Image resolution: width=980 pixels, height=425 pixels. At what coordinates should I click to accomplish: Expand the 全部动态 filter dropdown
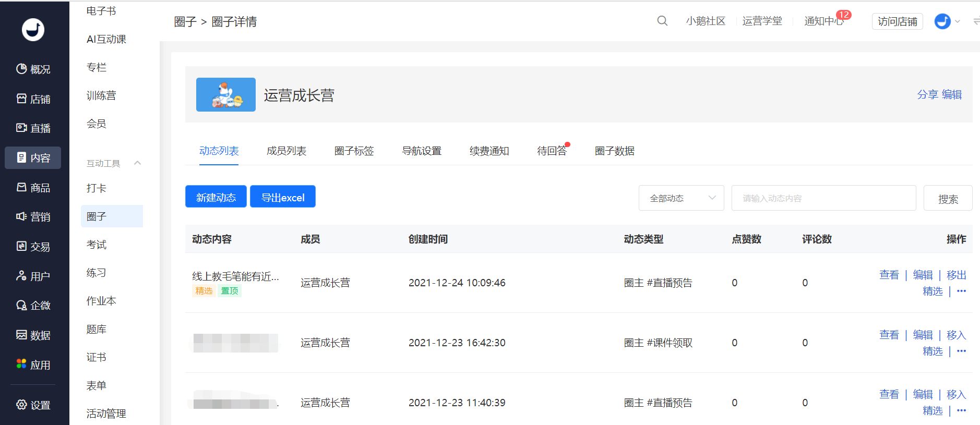681,198
